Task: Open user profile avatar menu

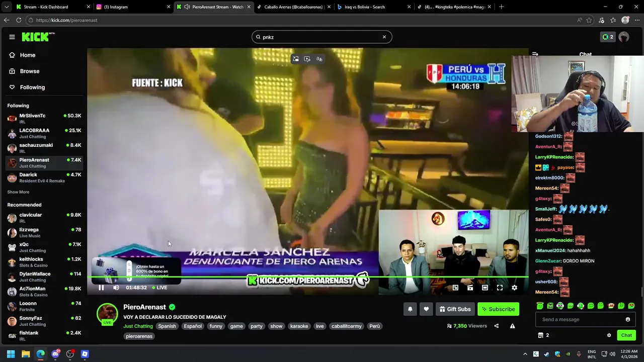Action: (x=624, y=37)
